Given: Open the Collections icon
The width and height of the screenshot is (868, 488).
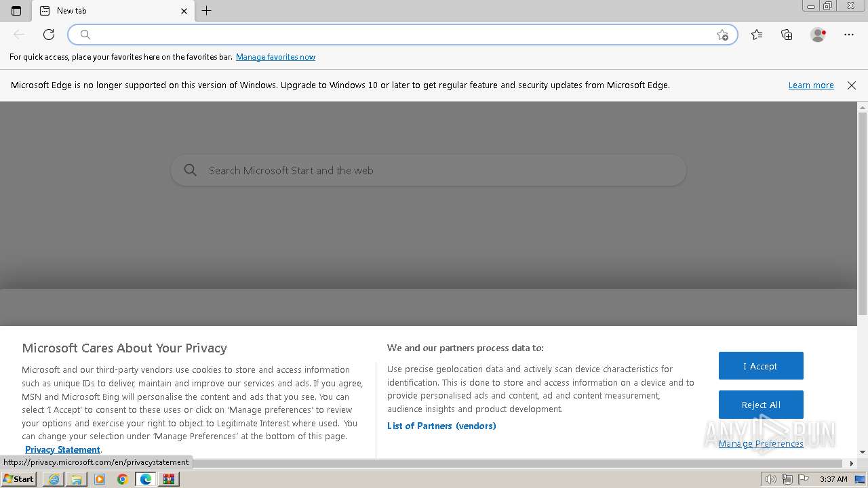Looking at the screenshot, I should (787, 35).
